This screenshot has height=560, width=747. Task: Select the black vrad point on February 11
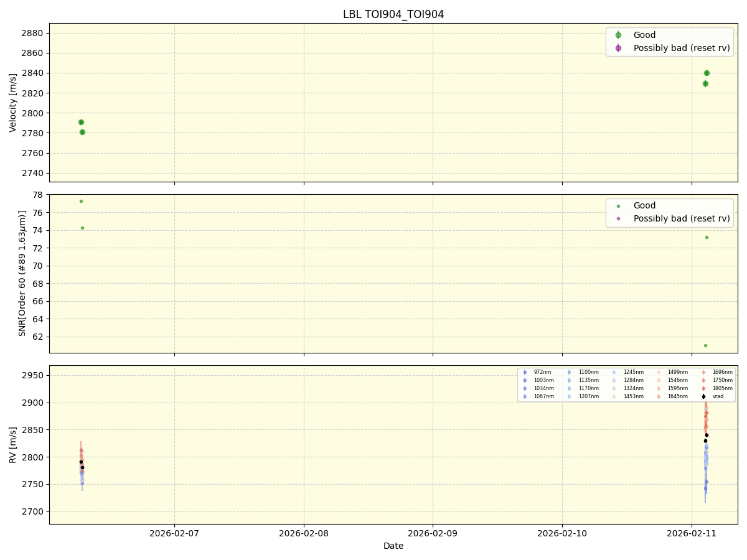coord(706,435)
